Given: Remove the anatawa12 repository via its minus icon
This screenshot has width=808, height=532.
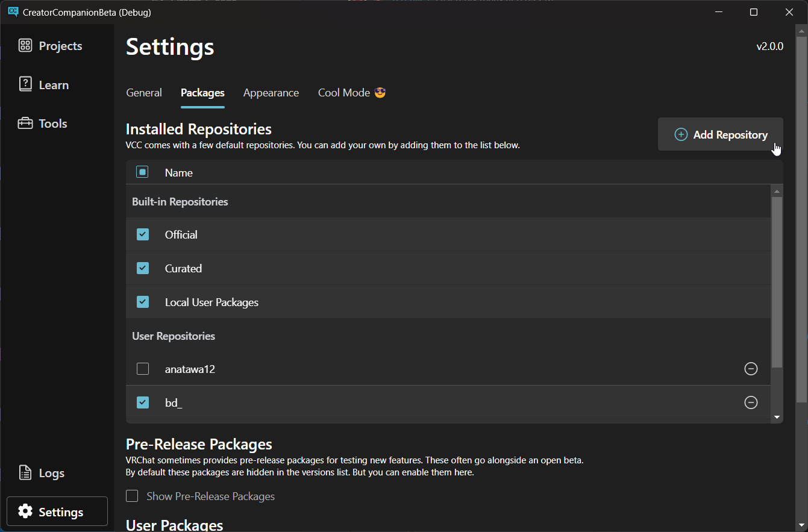Looking at the screenshot, I should point(751,369).
